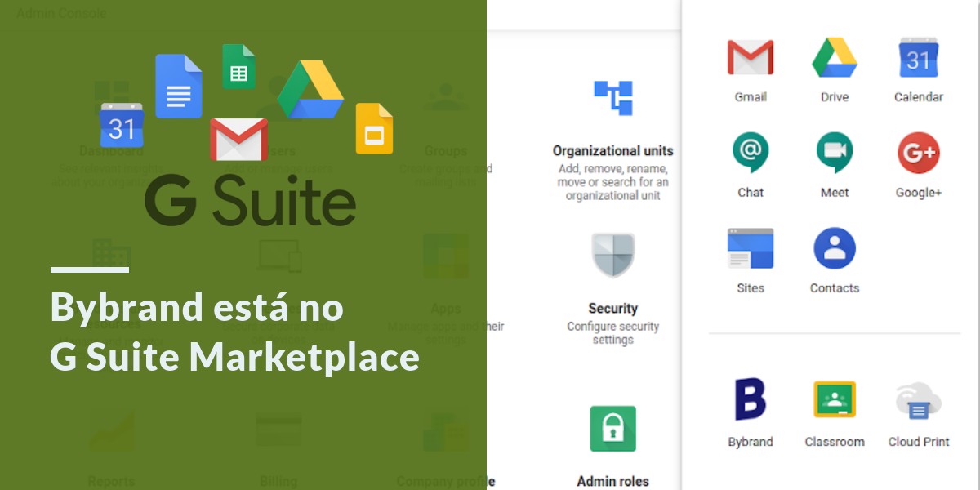Open Drive from the app launcher
This screenshot has height=490, width=980.
pyautogui.click(x=834, y=58)
